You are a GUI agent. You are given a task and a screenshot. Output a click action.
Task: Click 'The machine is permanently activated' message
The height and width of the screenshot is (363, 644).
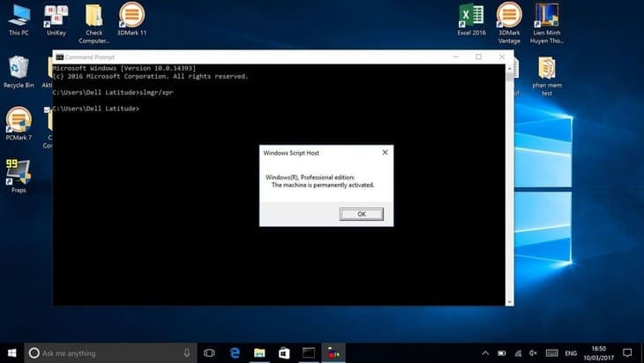tap(323, 185)
